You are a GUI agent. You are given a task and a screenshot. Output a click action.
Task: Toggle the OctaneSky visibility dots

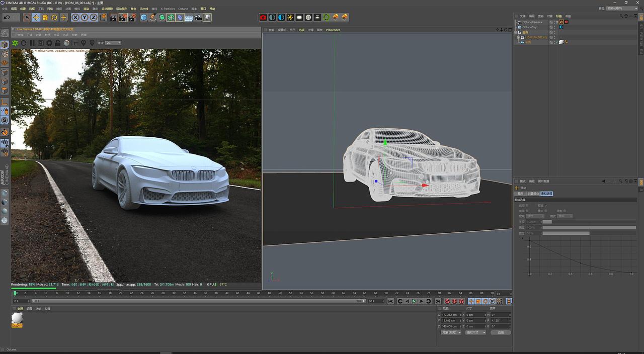(x=554, y=27)
